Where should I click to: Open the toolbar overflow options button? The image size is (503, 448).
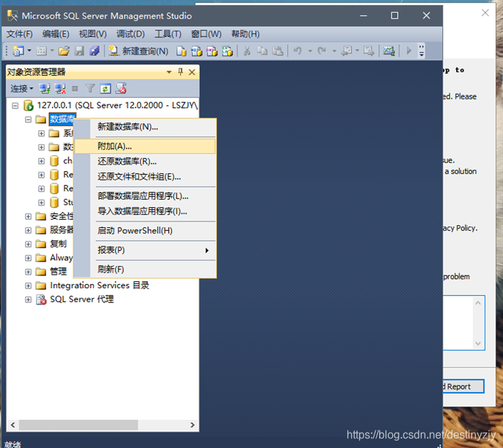(x=421, y=51)
